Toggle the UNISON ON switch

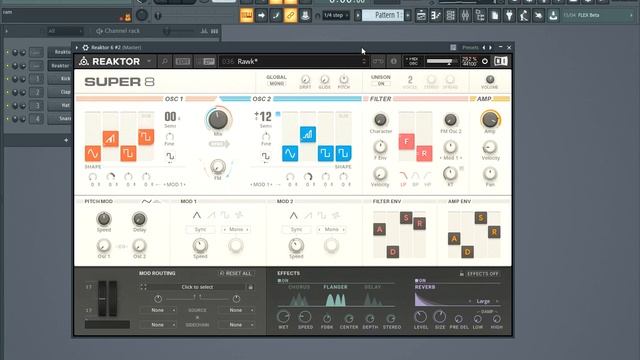381,84
